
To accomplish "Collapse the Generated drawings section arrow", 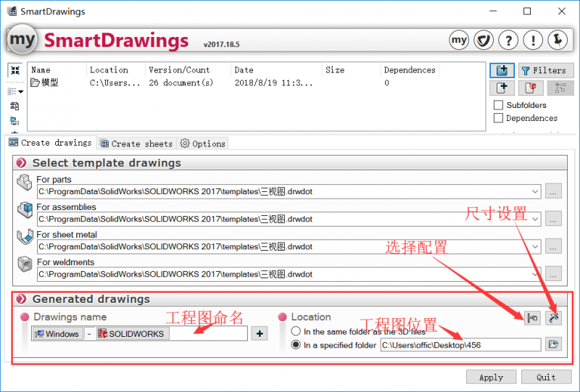I will coord(22,299).
